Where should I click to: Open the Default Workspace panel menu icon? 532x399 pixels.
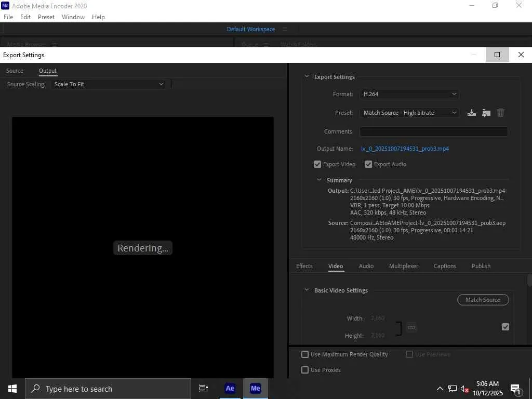click(285, 29)
